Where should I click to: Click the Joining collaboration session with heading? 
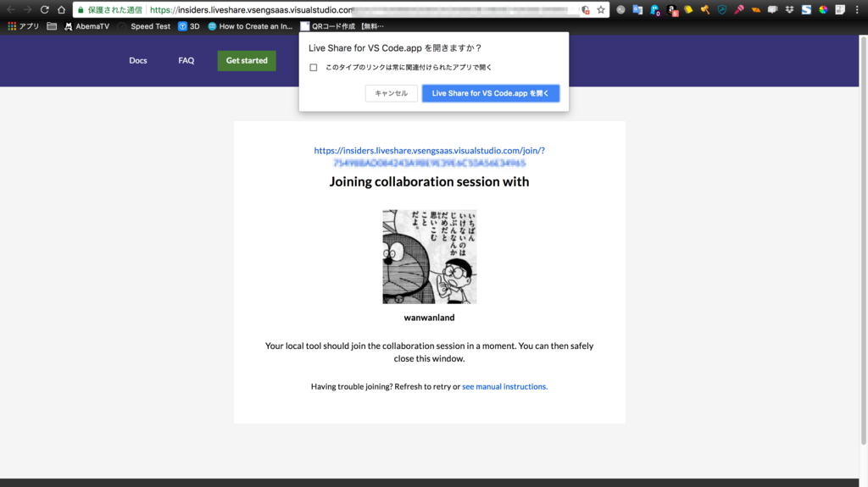[430, 181]
